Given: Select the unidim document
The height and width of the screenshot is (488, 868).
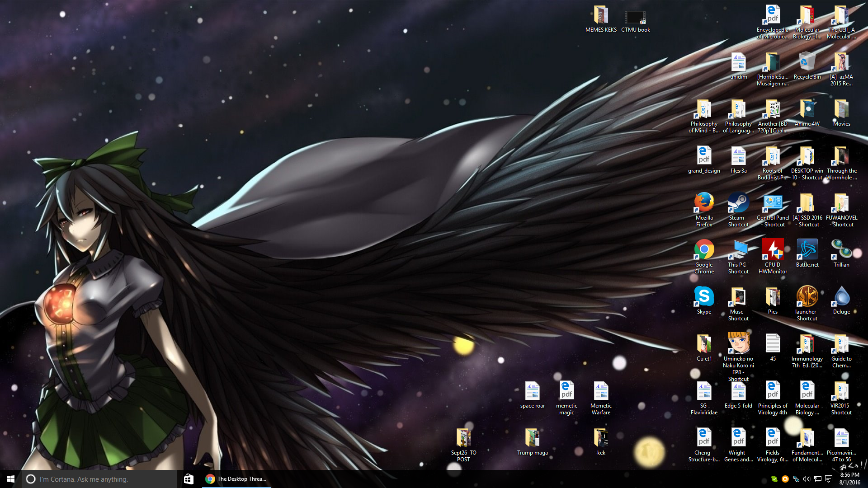Looking at the screenshot, I should click(x=738, y=66).
